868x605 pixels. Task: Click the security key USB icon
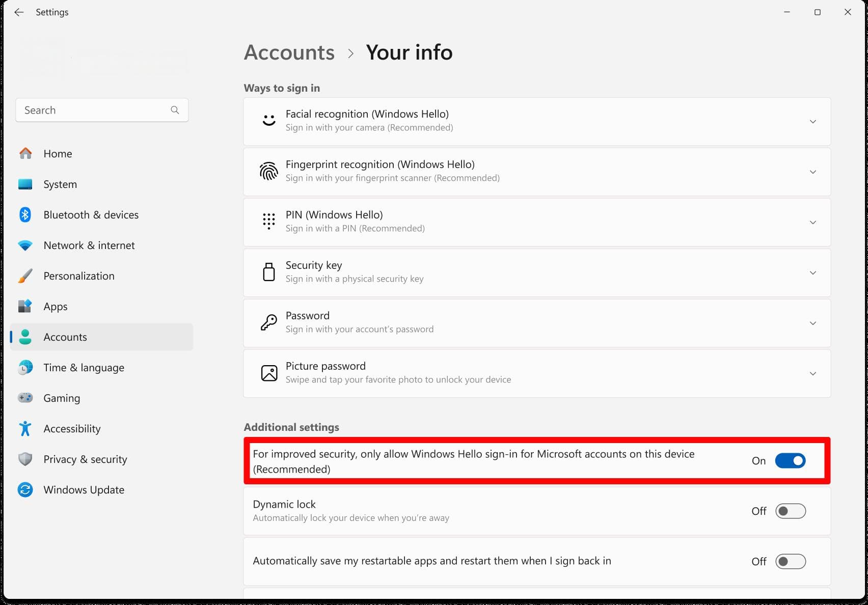[x=269, y=272]
